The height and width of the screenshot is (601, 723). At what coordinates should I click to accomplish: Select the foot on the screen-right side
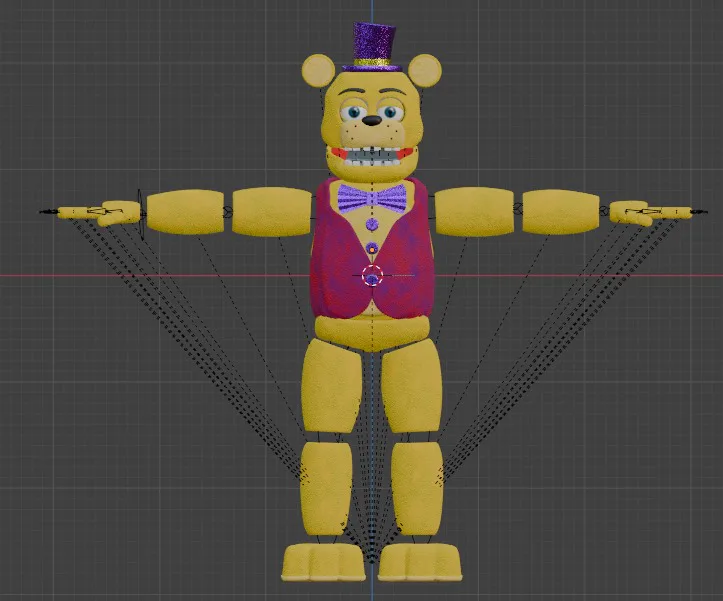tap(420, 562)
